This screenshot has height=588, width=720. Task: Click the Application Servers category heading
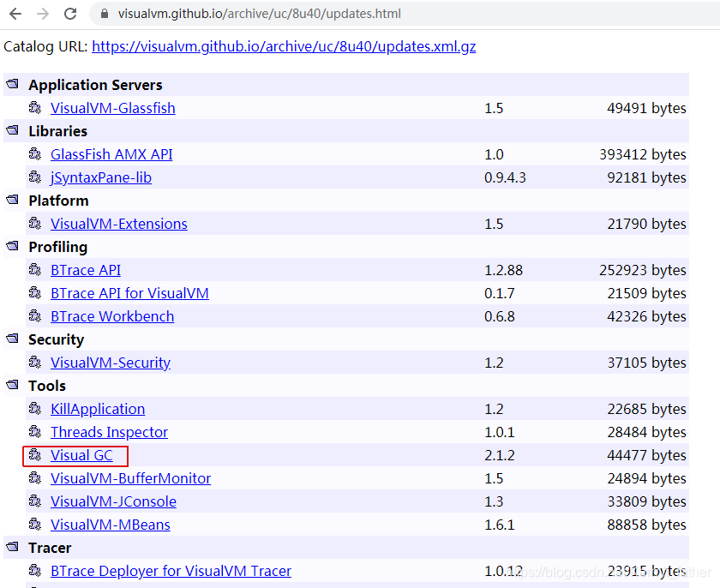click(x=95, y=85)
